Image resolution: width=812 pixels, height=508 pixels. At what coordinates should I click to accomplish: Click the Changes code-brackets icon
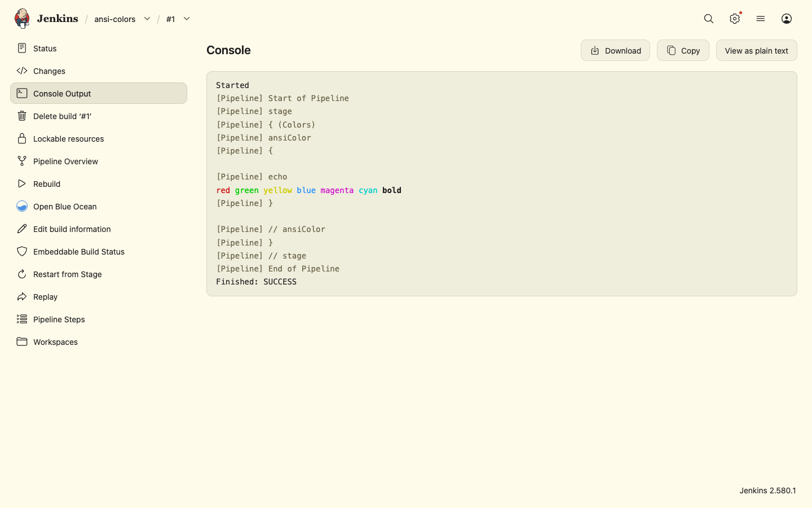click(x=22, y=71)
